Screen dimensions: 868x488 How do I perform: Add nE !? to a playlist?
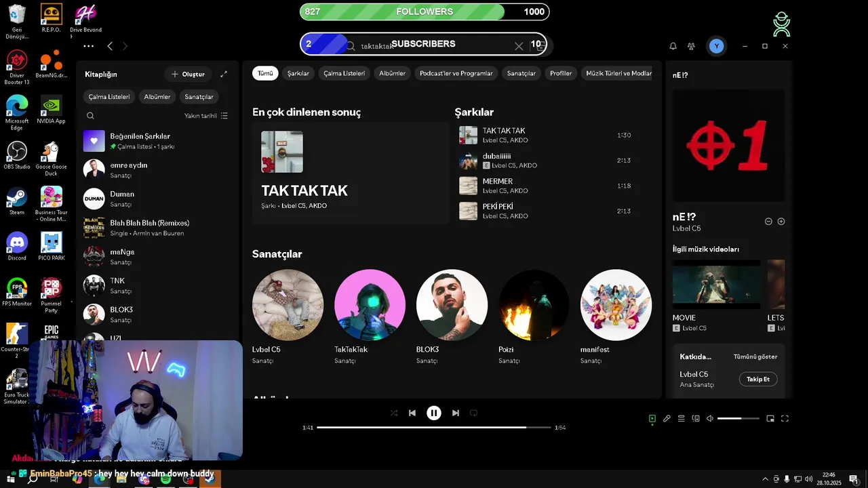(781, 222)
